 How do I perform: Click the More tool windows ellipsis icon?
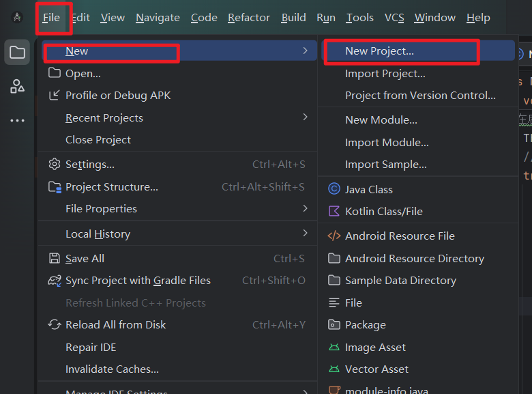17,121
